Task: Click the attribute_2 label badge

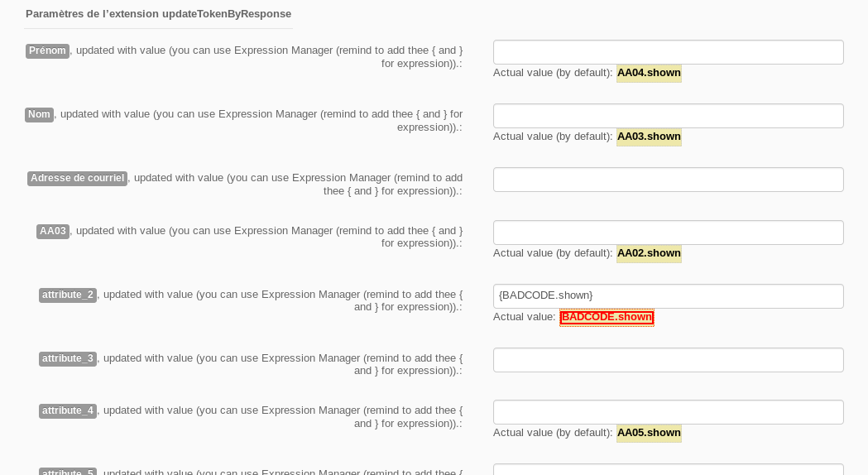Action: [x=68, y=295]
